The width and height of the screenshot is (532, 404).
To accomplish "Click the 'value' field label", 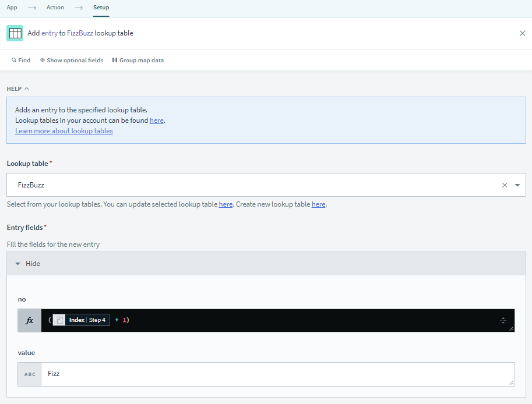I will tap(26, 353).
